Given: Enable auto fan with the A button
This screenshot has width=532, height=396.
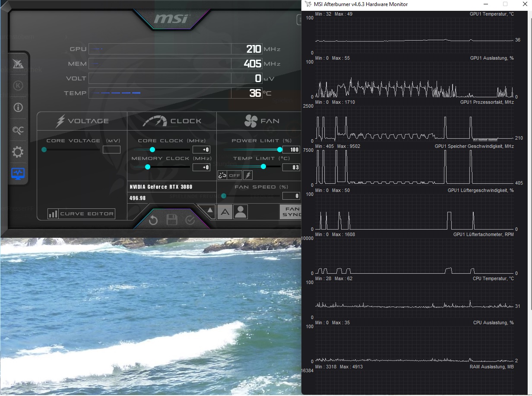Looking at the screenshot, I should (225, 212).
